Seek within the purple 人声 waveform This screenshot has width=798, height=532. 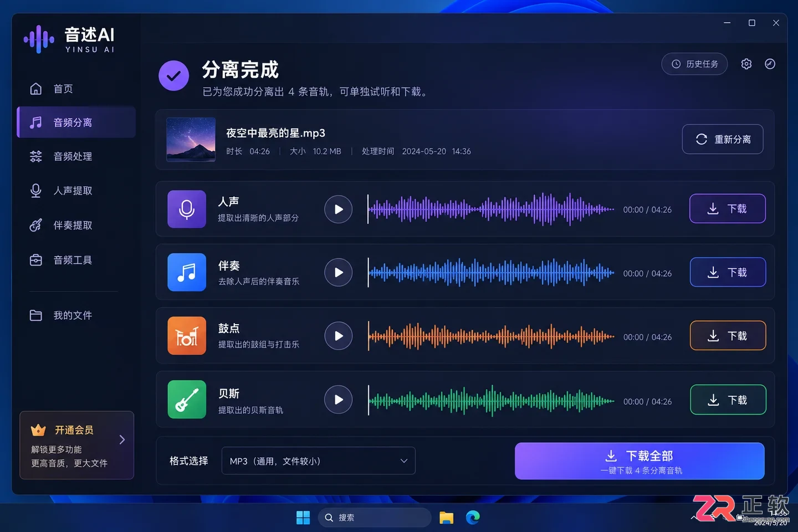(491, 209)
